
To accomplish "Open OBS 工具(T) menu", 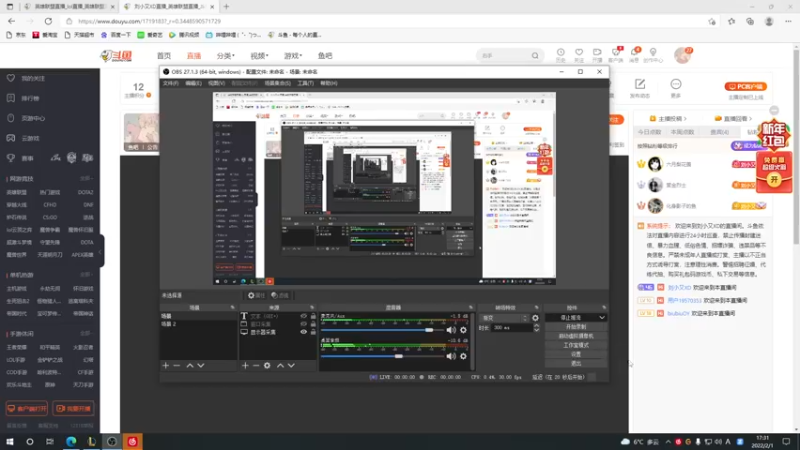I will point(306,83).
